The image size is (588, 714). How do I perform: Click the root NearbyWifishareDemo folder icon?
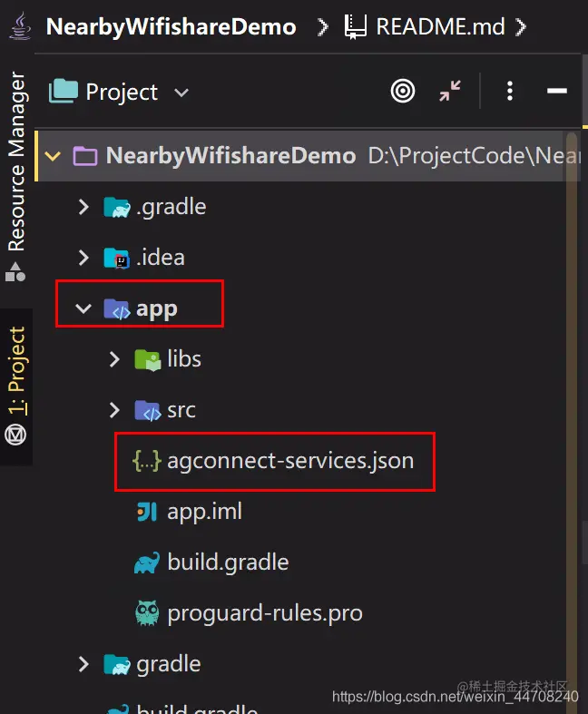(85, 156)
